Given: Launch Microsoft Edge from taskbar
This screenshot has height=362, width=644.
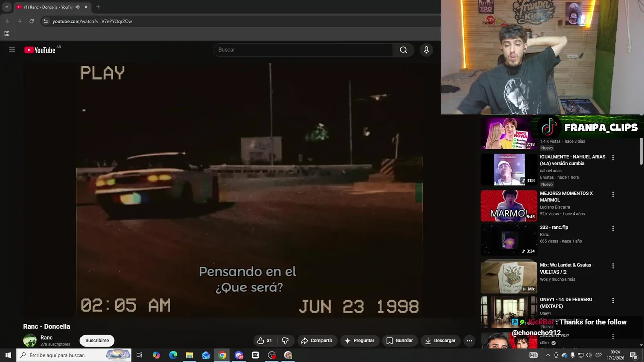Looking at the screenshot, I should click(173, 355).
